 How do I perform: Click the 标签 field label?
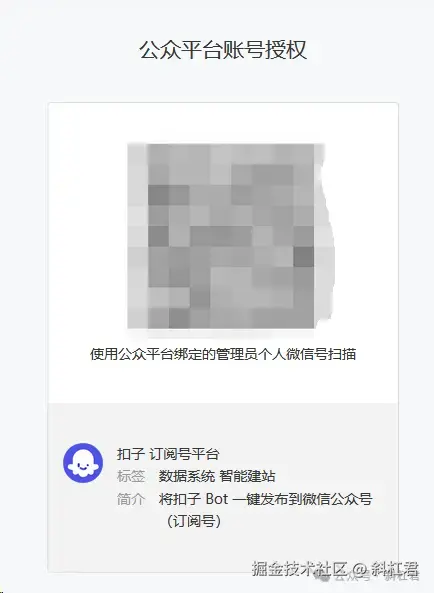pos(131,476)
